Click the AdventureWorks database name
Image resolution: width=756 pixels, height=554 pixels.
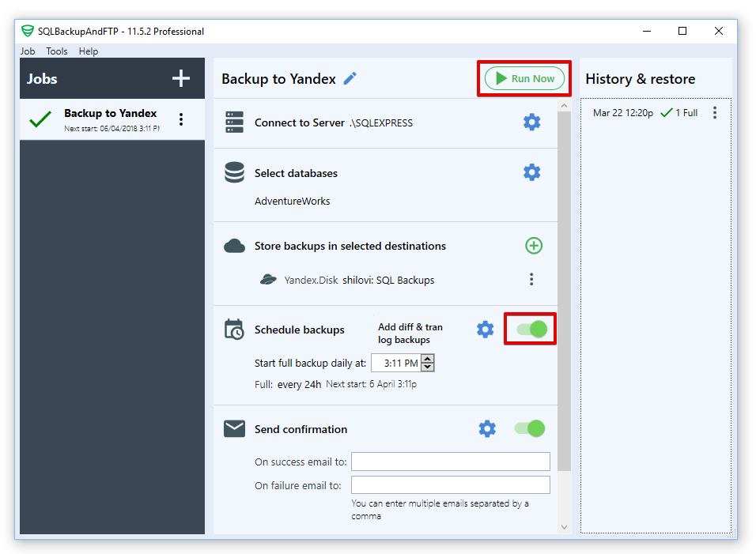292,201
